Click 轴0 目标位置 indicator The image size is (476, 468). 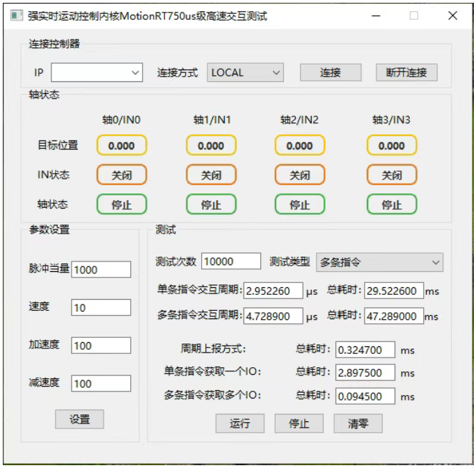122,145
